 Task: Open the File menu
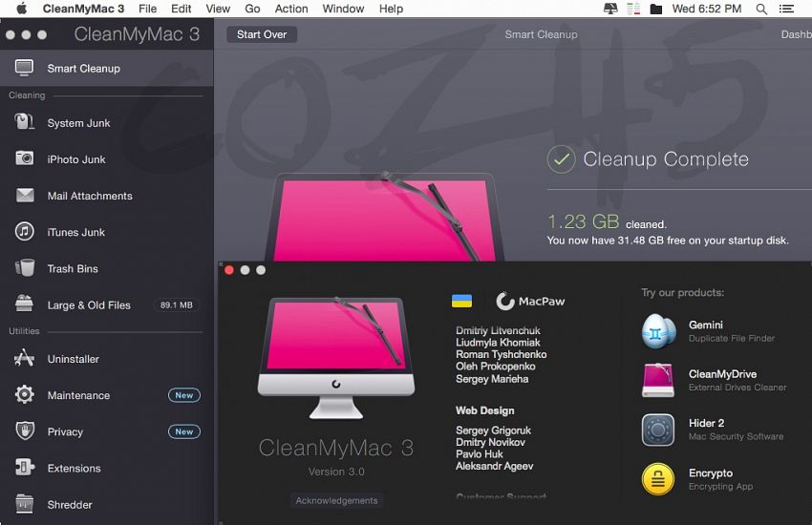(147, 9)
